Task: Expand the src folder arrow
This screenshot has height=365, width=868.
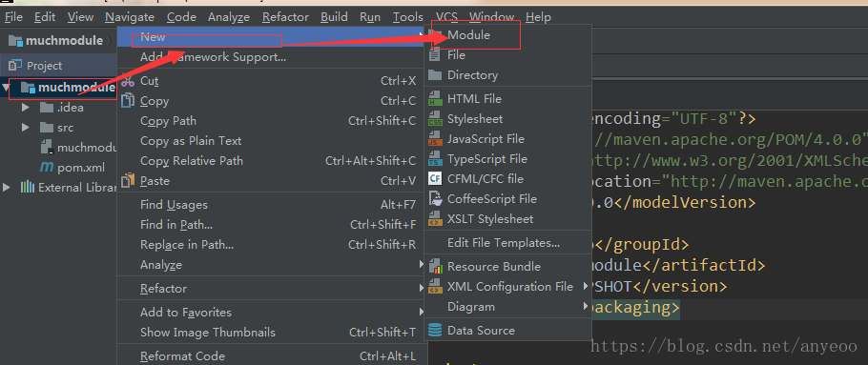Action: [x=26, y=127]
